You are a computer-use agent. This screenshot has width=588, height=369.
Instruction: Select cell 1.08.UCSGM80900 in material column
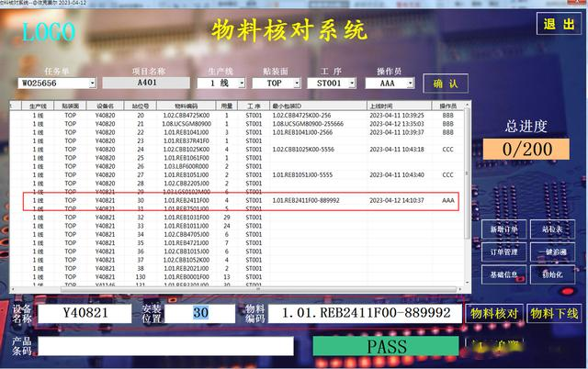coord(187,124)
